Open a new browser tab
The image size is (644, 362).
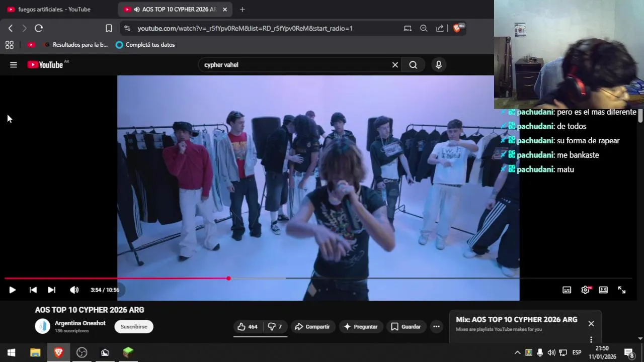click(243, 10)
